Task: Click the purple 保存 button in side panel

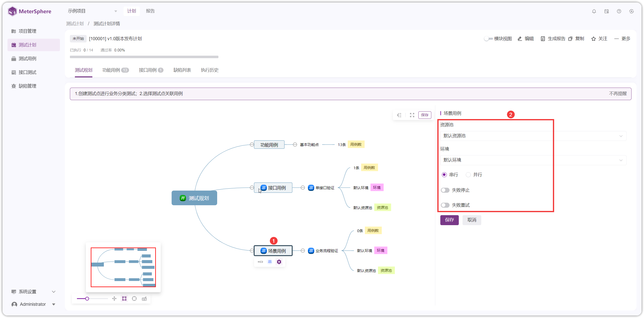Action: pyautogui.click(x=449, y=220)
